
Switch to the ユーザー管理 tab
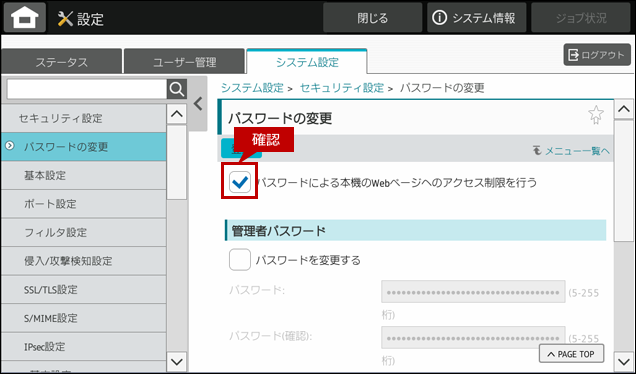185,62
